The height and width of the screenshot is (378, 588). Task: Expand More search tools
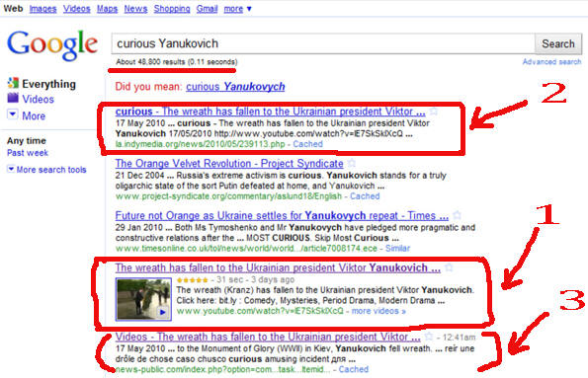pos(46,170)
